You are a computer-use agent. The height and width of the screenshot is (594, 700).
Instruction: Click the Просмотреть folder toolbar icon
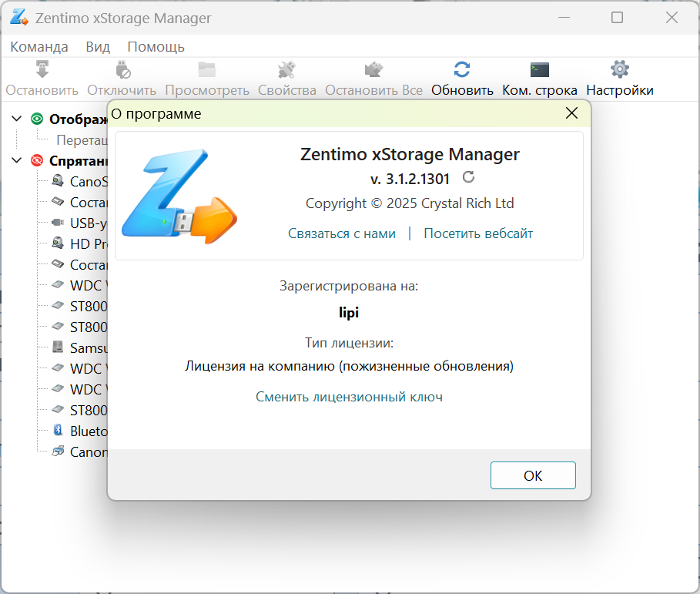pos(206,69)
